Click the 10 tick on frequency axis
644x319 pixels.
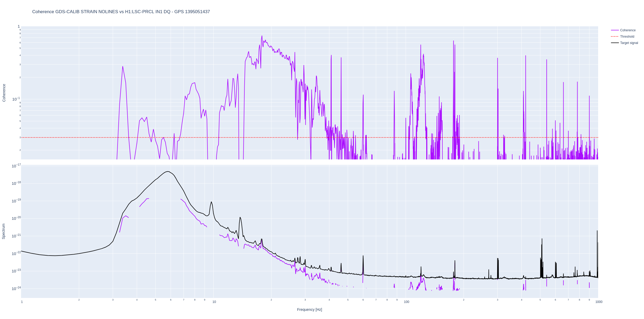click(x=214, y=302)
